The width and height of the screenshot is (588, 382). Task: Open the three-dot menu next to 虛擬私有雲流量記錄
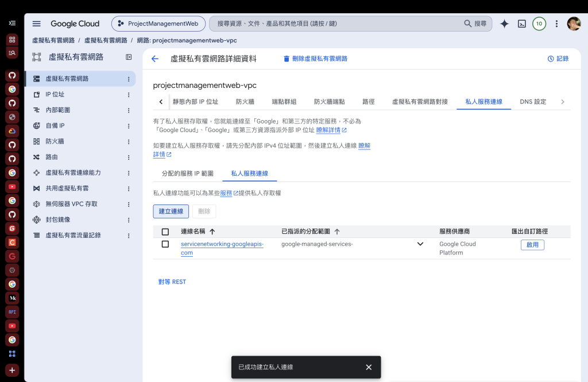[129, 236]
